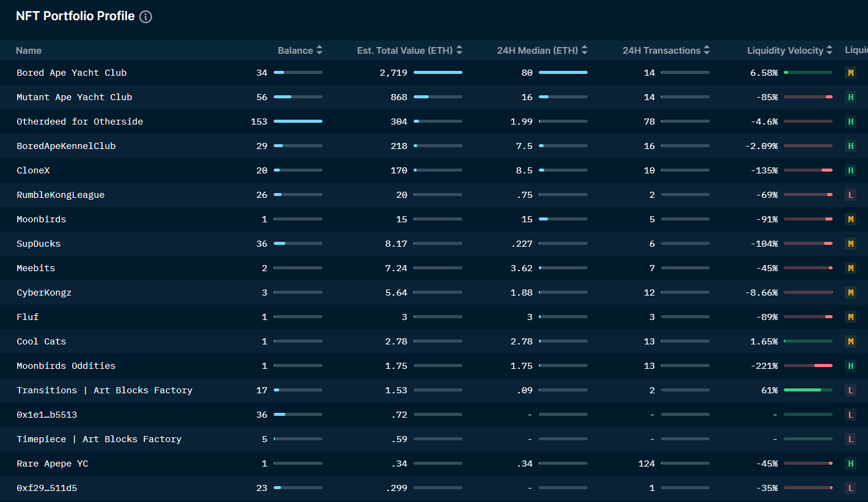This screenshot has width=868, height=502.
Task: Click the 2,719 value for Bored Ape Yacht Club
Action: coord(393,73)
